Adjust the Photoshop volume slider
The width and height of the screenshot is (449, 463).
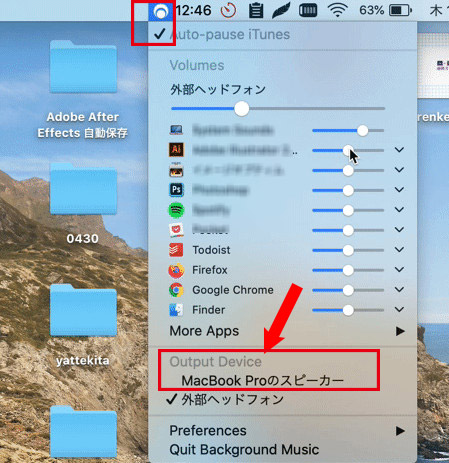point(348,190)
